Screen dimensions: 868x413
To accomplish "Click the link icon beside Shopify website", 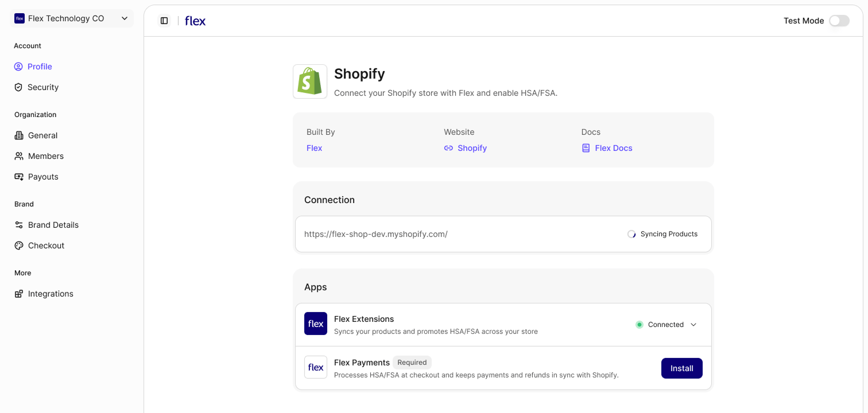I will click(x=448, y=148).
